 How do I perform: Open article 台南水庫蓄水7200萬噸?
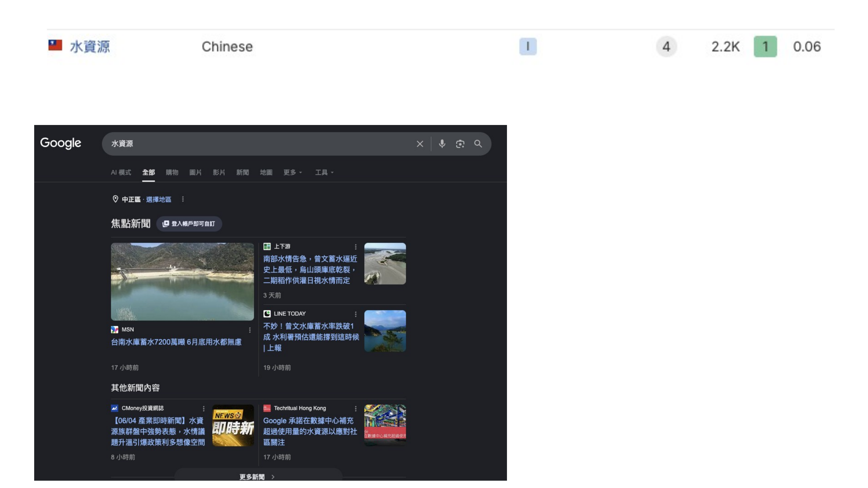pos(176,342)
